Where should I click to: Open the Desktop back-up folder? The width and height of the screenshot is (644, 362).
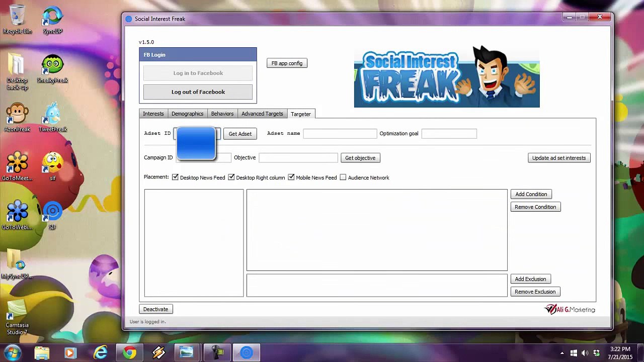pos(17,72)
